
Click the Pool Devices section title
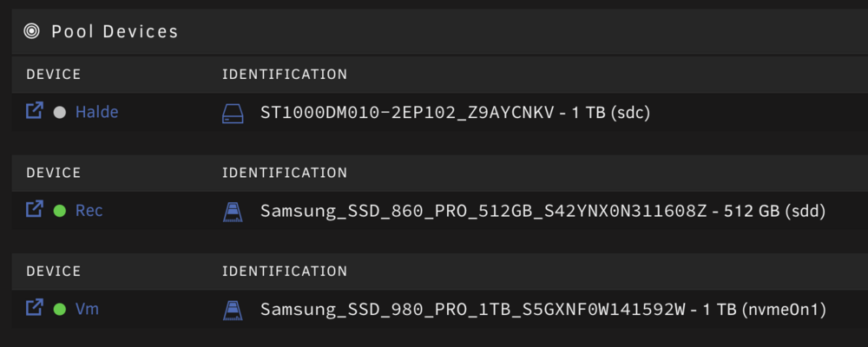click(115, 31)
